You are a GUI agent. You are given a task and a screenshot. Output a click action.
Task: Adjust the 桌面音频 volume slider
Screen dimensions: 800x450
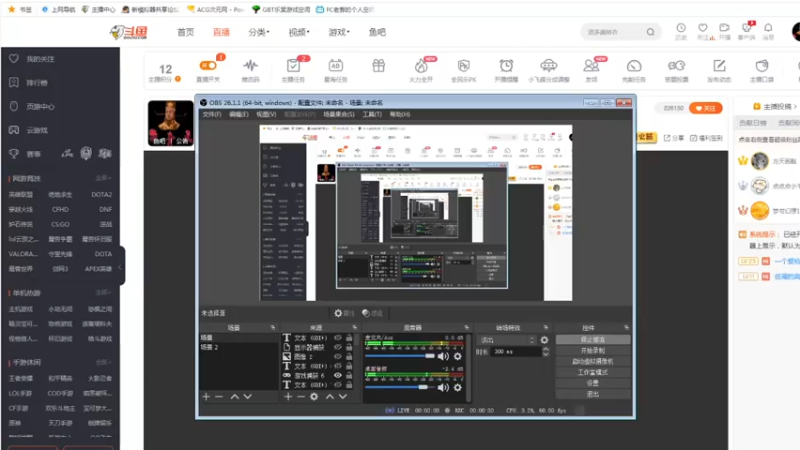coord(400,387)
